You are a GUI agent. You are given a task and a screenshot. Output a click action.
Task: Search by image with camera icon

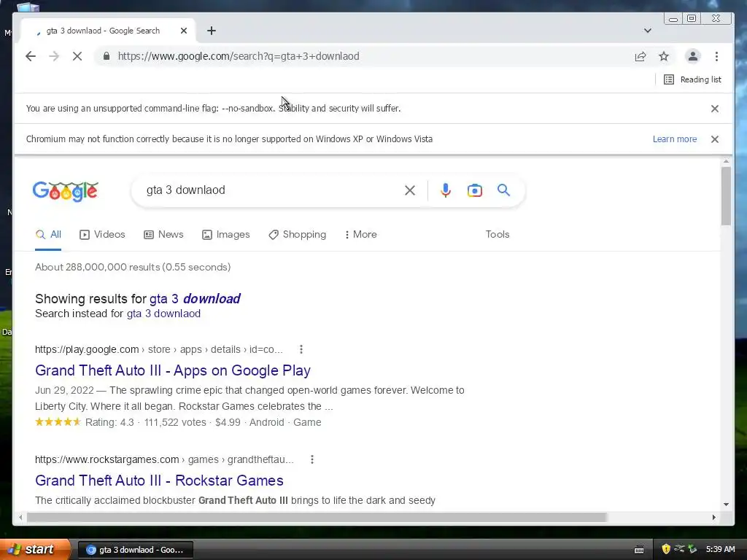[x=474, y=190]
